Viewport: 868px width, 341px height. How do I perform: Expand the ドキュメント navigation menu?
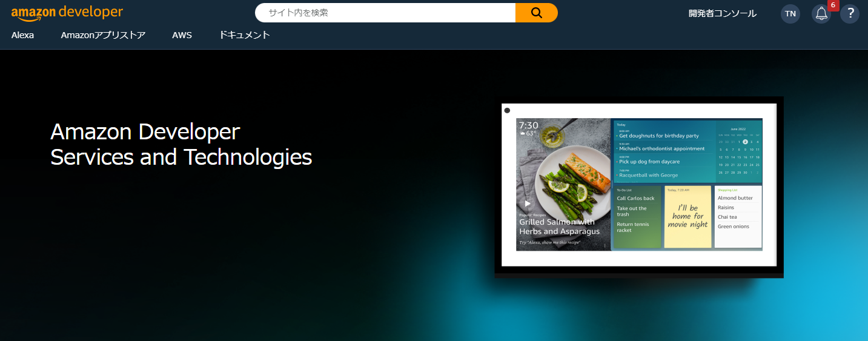pyautogui.click(x=245, y=35)
